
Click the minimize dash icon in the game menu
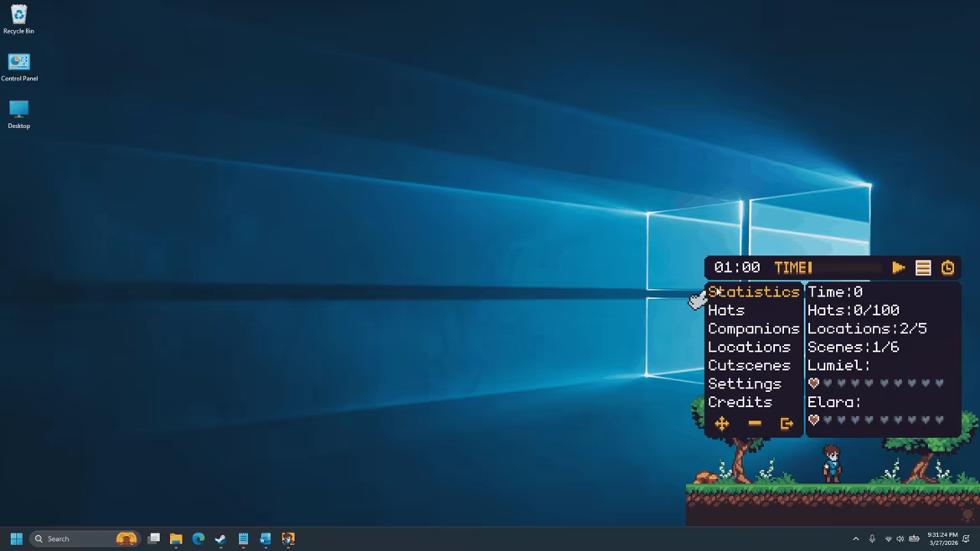755,424
